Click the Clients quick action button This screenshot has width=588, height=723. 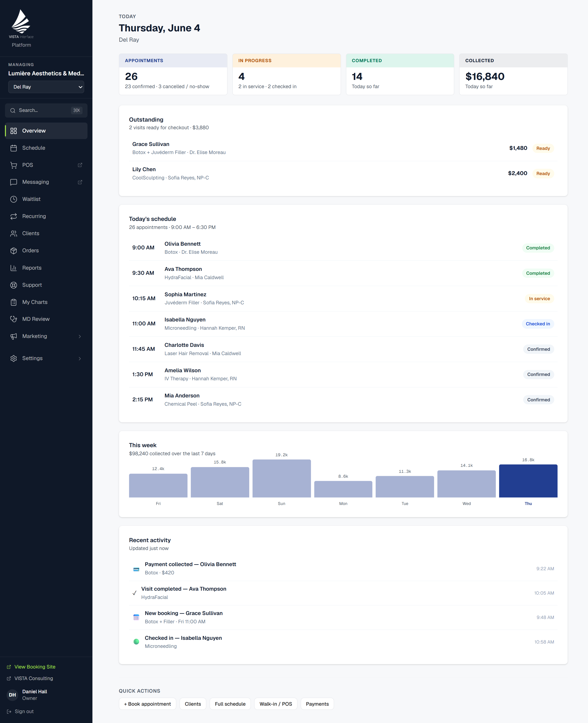(x=193, y=704)
